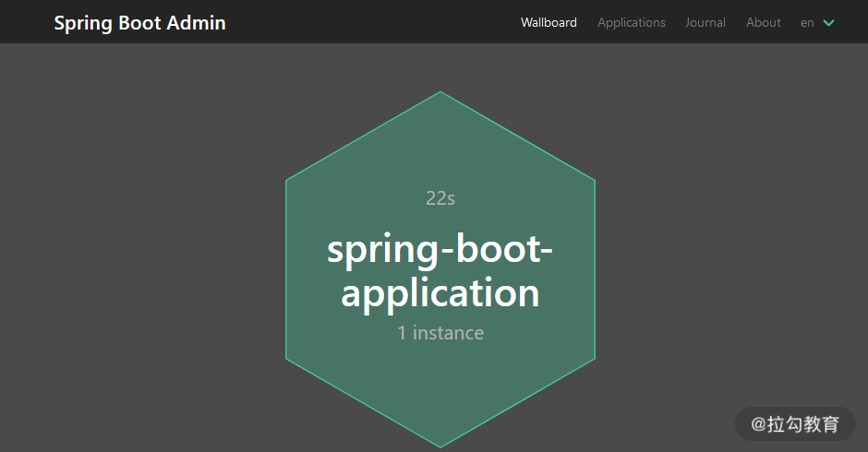Viewport: 868px width, 452px height.
Task: Click the word application in the hexagon
Action: 440,293
